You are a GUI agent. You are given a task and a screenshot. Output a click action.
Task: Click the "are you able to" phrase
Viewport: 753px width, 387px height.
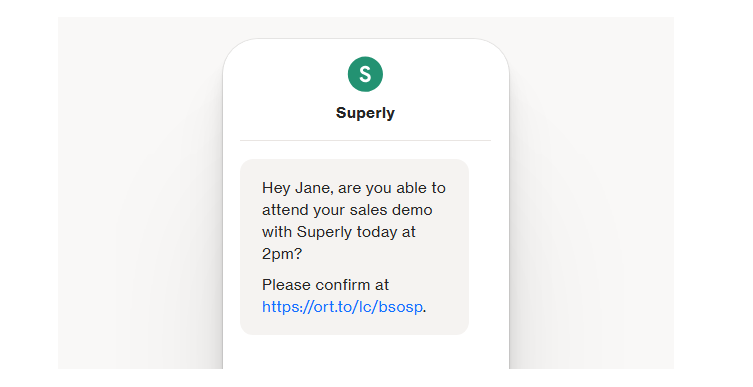(x=391, y=188)
